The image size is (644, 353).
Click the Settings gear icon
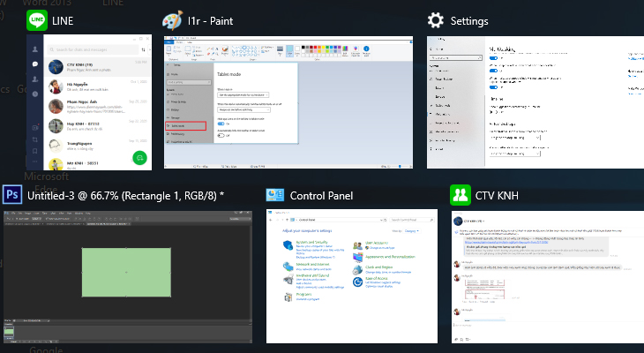tap(435, 20)
